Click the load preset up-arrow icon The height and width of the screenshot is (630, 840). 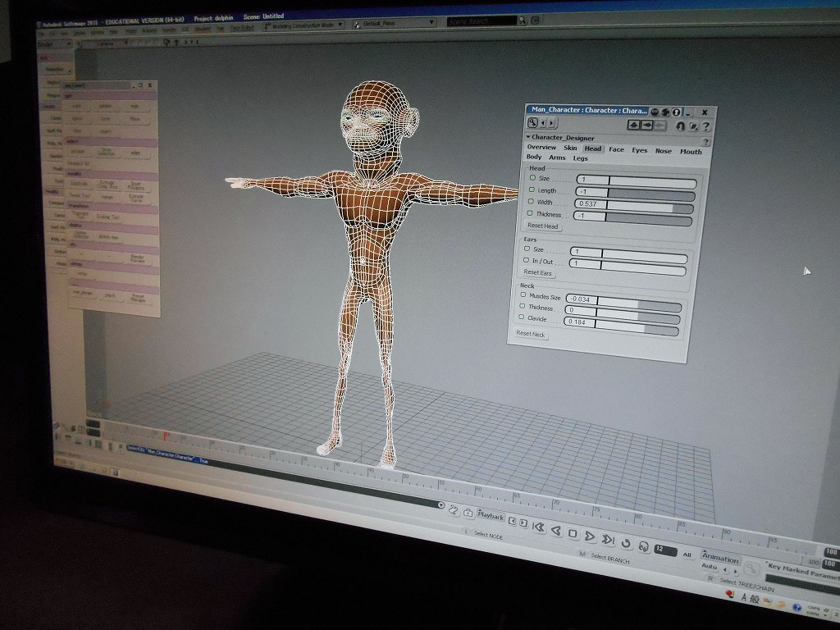(x=632, y=125)
